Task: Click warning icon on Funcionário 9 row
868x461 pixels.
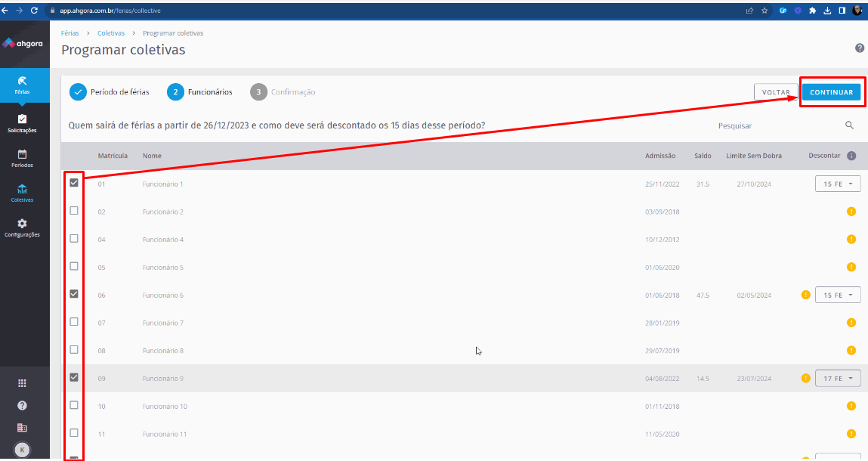Action: 806,378
